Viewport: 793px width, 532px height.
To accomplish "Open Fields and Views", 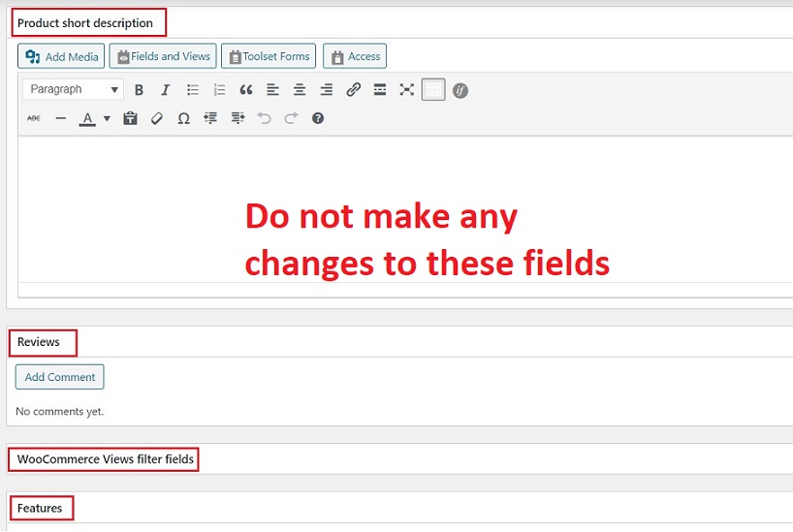I will coord(163,56).
